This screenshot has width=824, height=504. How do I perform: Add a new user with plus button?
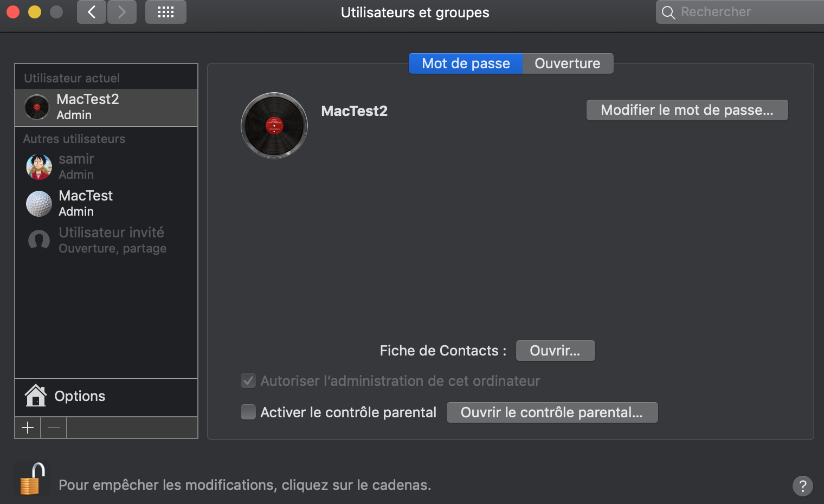click(28, 428)
